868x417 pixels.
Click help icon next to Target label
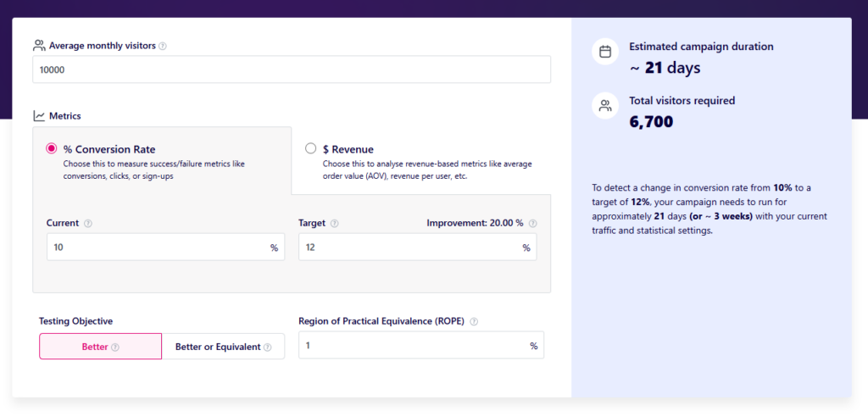334,224
